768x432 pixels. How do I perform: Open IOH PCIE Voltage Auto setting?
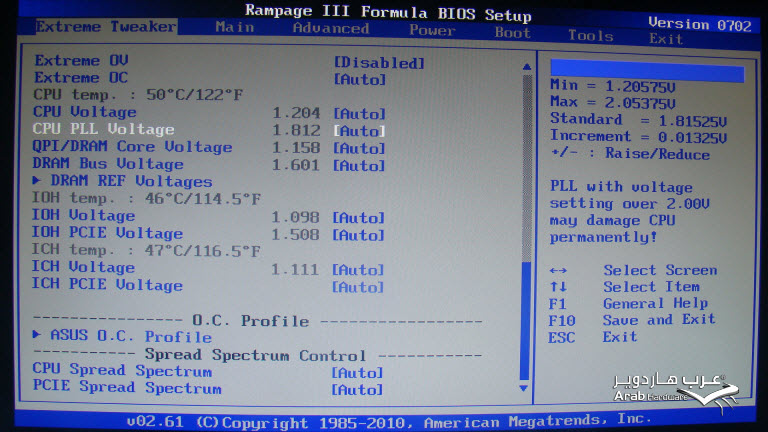pyautogui.click(x=359, y=235)
